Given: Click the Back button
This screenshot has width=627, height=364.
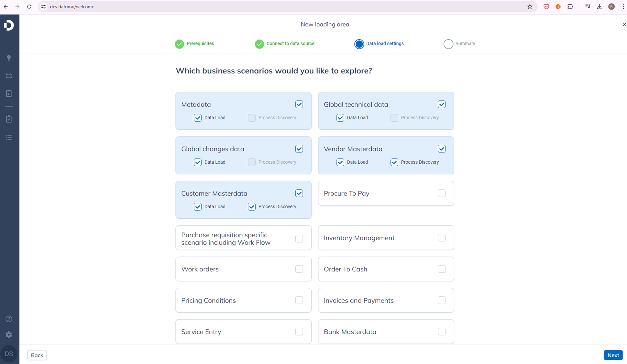Looking at the screenshot, I should coord(37,355).
